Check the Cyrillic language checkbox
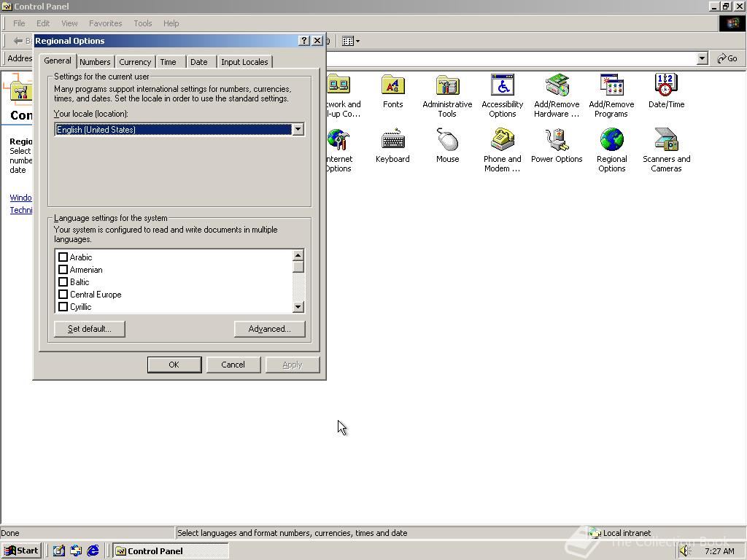Viewport: 747px width, 560px height. click(x=63, y=307)
